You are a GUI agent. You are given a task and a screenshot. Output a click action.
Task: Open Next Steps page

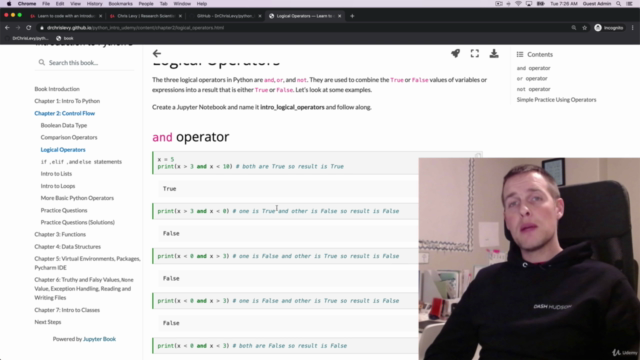[x=48, y=322]
